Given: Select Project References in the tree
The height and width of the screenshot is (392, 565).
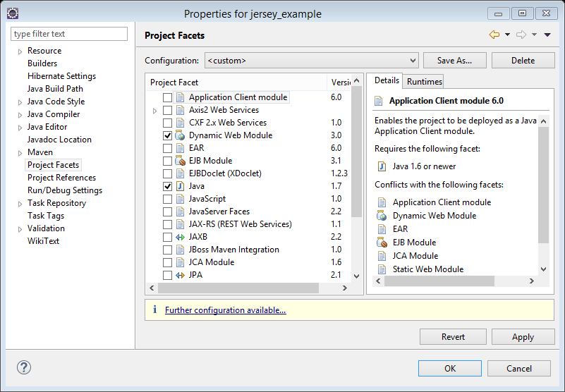Looking at the screenshot, I should click(x=61, y=178).
